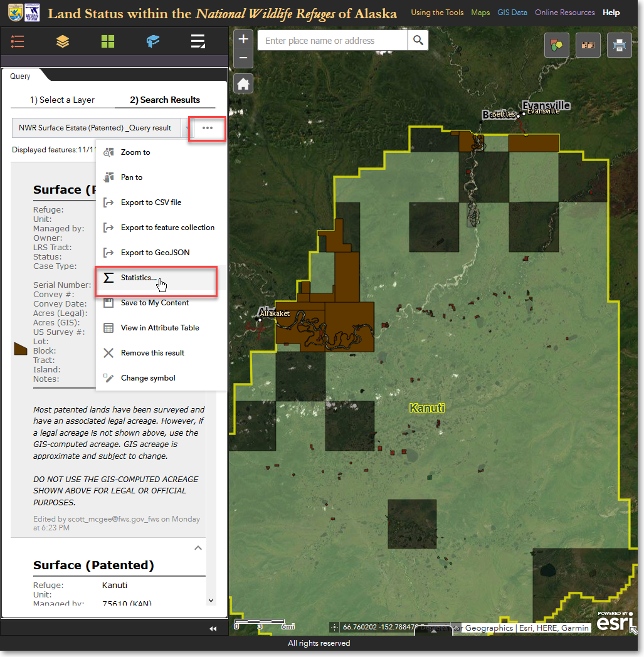Open the green basemap gallery grid icon

tap(108, 42)
